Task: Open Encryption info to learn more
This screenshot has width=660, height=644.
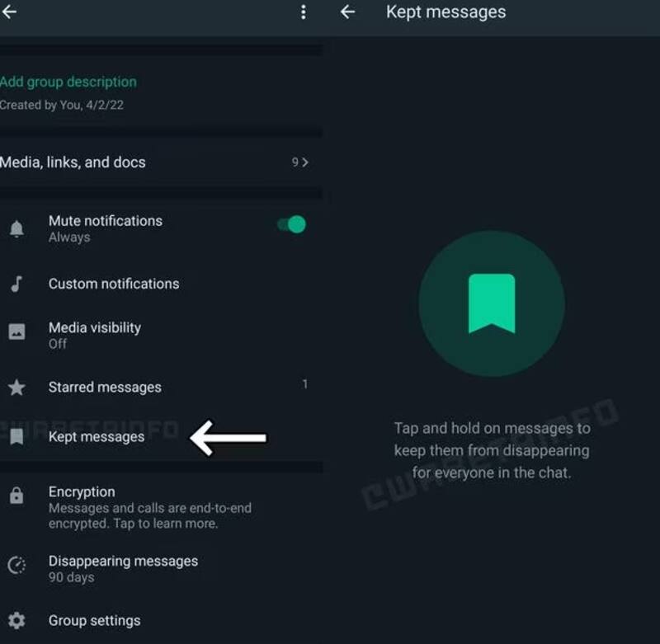Action: coord(148,507)
